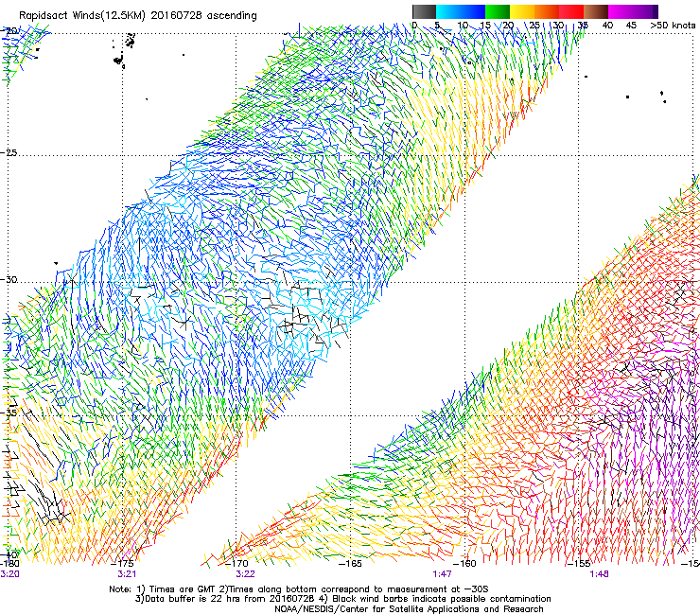Click the '3:21' swath time label

127,574
